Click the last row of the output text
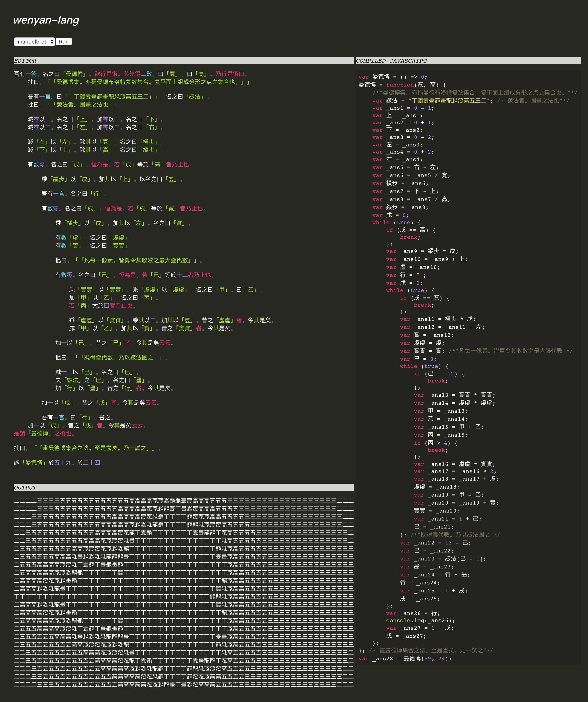Viewport: 588px width, 702px height. tap(183, 685)
